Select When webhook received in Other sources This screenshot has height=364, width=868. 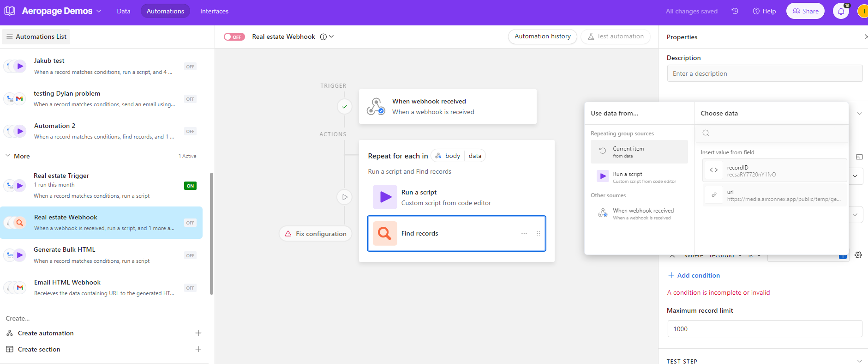coord(639,214)
